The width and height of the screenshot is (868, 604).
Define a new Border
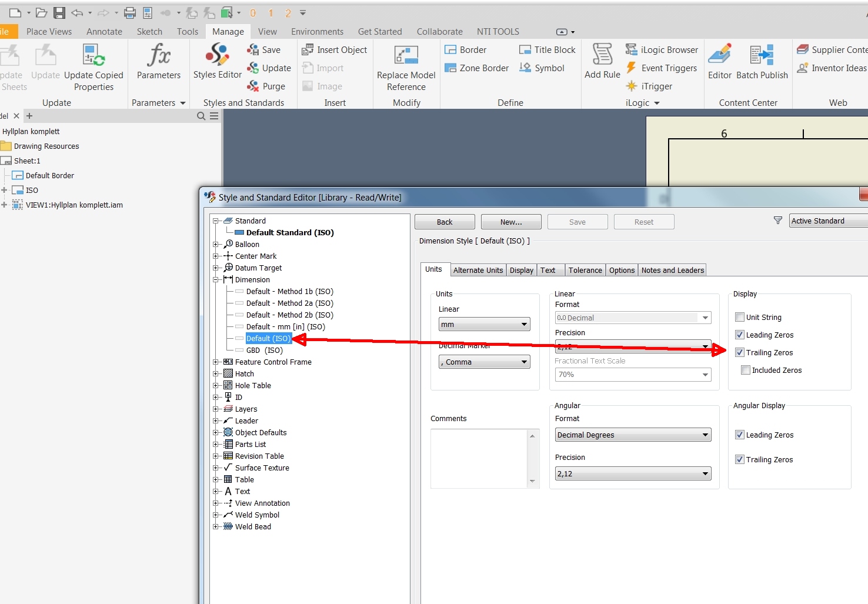466,50
